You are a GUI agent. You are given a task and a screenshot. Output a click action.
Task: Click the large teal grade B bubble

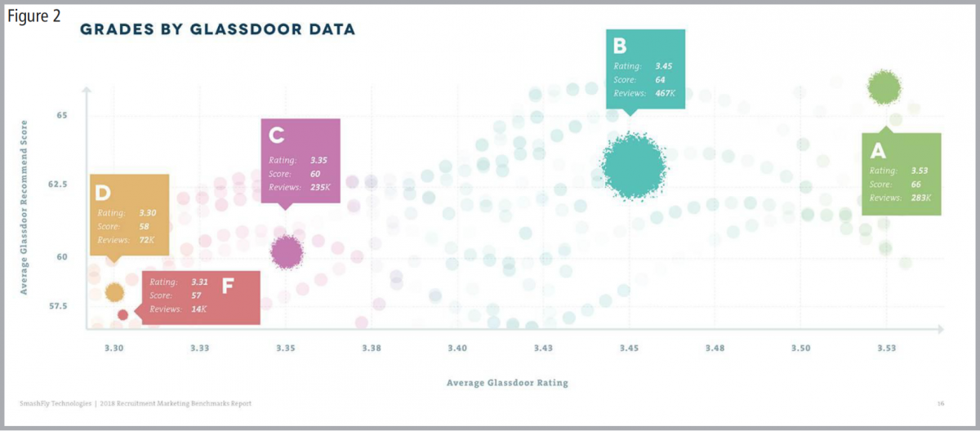coord(635,166)
